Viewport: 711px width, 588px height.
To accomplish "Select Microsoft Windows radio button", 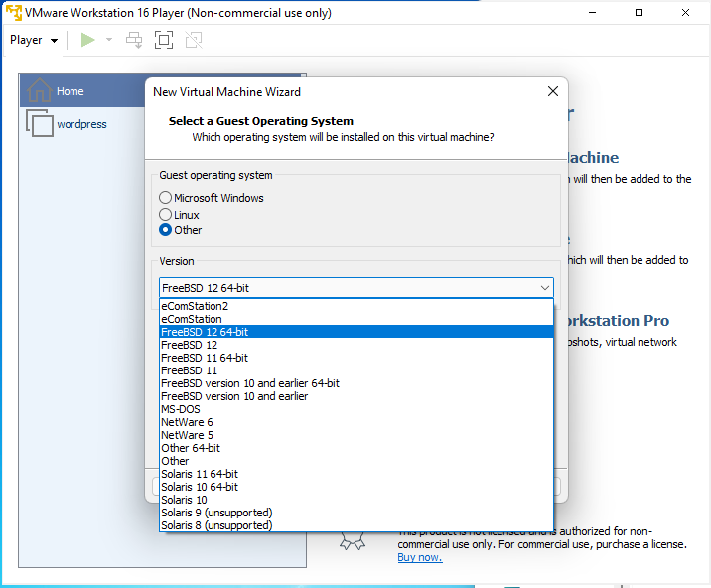I will [165, 198].
